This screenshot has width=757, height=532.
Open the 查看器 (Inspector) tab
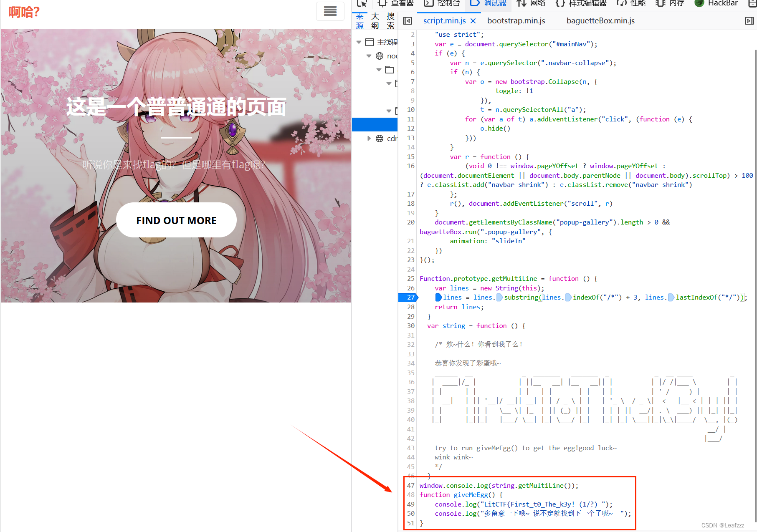tap(396, 3)
